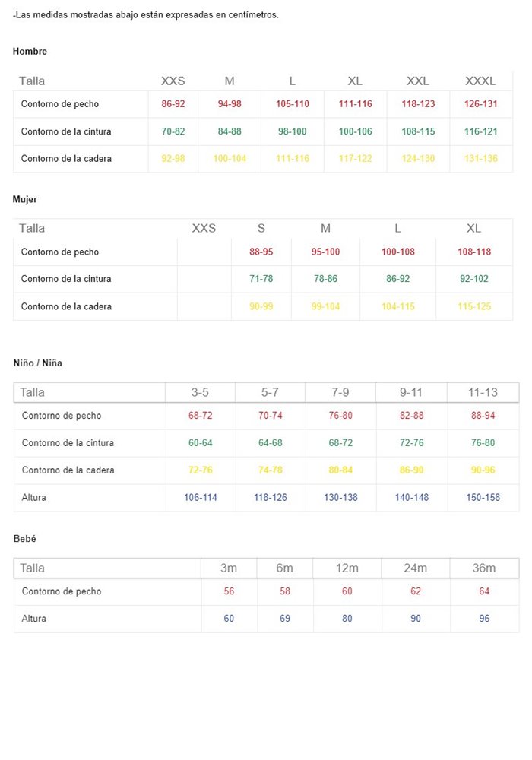
Task: Click men's waist measurement 100-106
Action: point(355,131)
